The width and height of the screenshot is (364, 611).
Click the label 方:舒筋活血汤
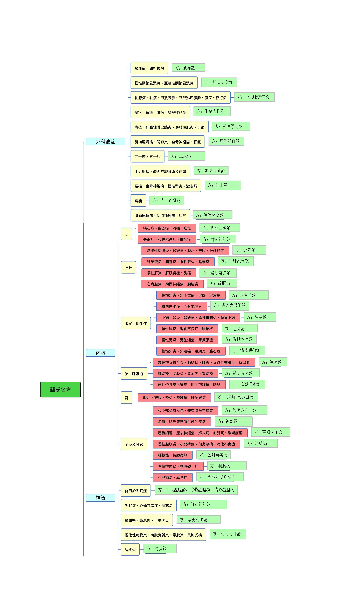click(x=226, y=141)
